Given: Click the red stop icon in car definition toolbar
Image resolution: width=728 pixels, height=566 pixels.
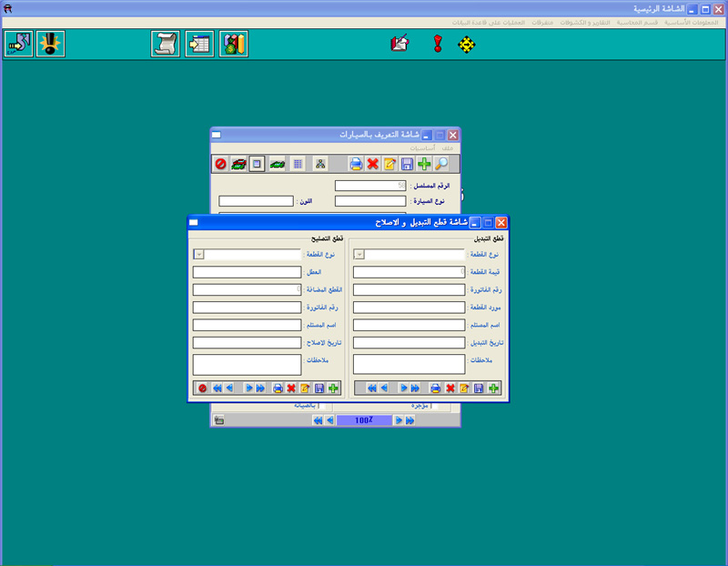Looking at the screenshot, I should [x=220, y=164].
